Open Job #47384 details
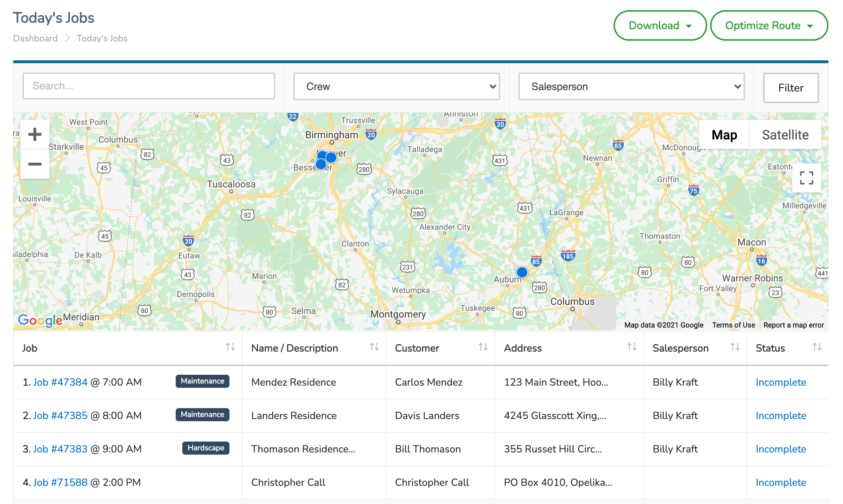The image size is (843, 504). tap(60, 382)
